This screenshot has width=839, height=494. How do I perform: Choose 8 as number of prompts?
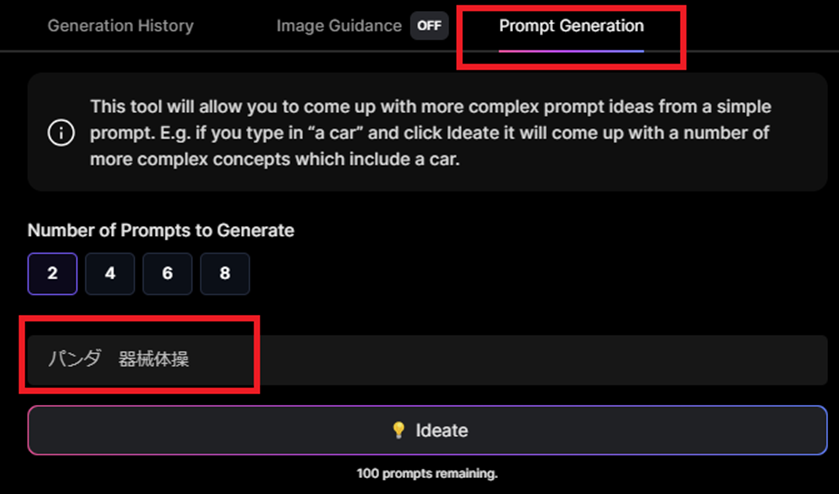(225, 273)
